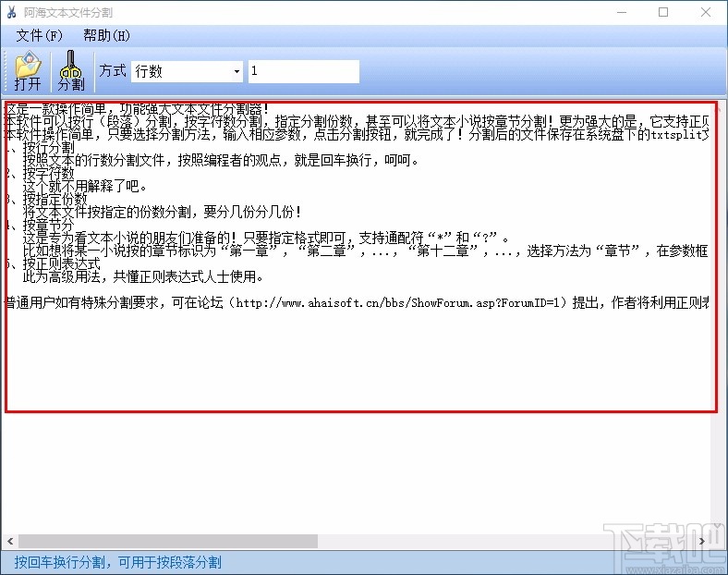728x575 pixels.
Task: Click the line 按指定份数 in text
Action: point(55,200)
